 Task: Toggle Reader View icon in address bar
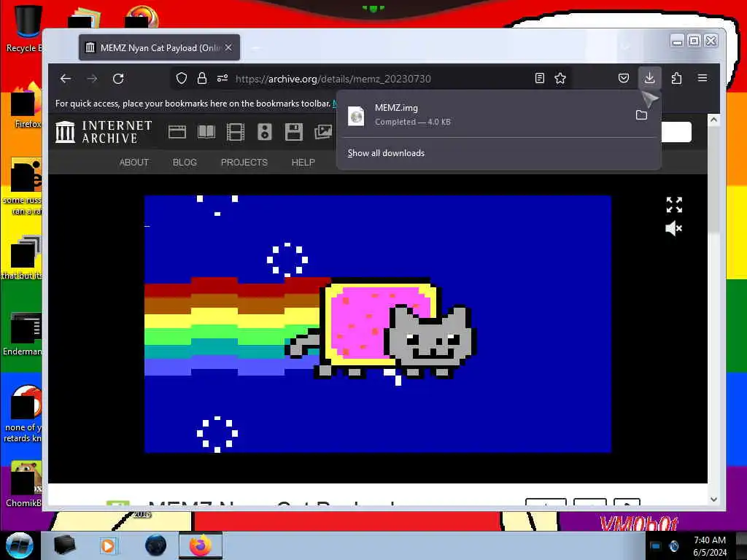539,78
